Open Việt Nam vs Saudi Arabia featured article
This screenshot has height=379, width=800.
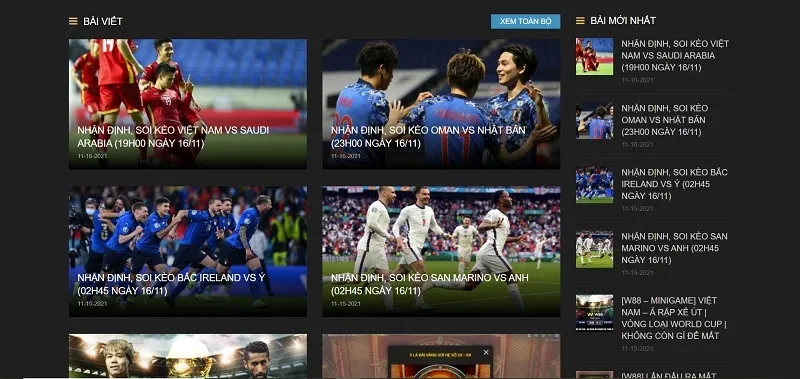click(x=188, y=104)
